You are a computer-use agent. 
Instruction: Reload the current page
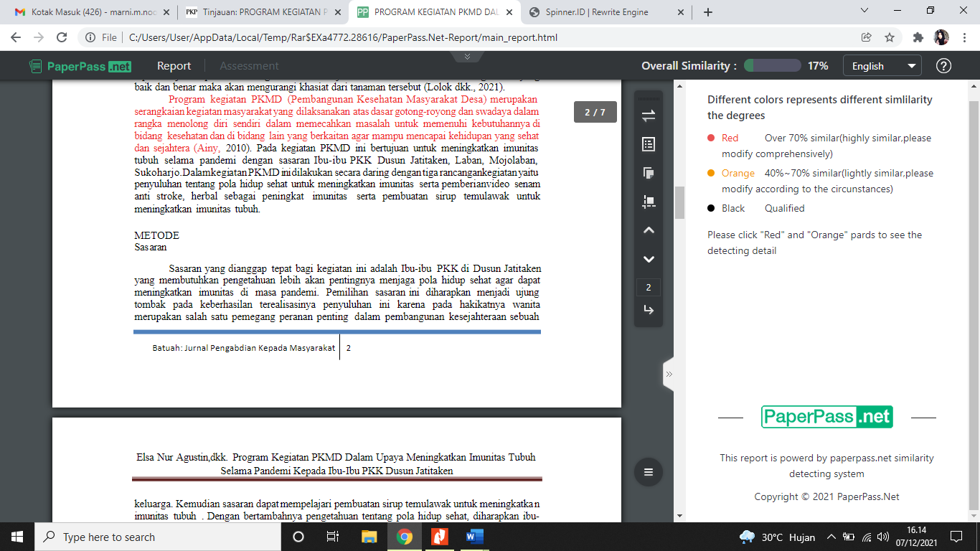click(62, 37)
